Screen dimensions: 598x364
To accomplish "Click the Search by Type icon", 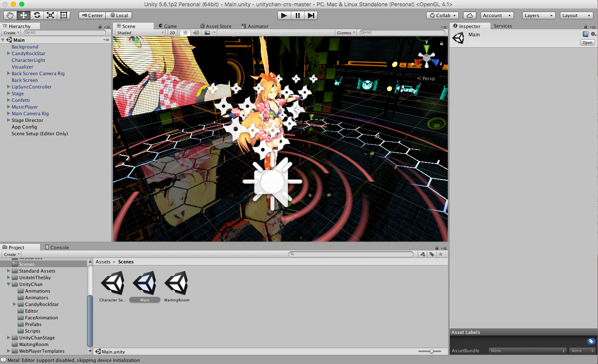I will click(x=423, y=254).
